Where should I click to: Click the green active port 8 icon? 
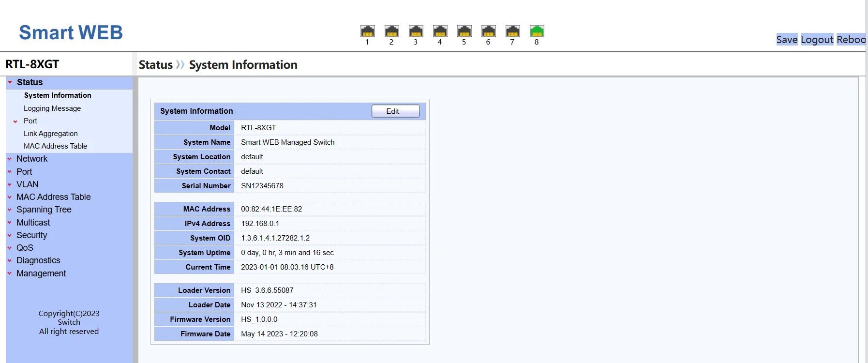click(537, 31)
